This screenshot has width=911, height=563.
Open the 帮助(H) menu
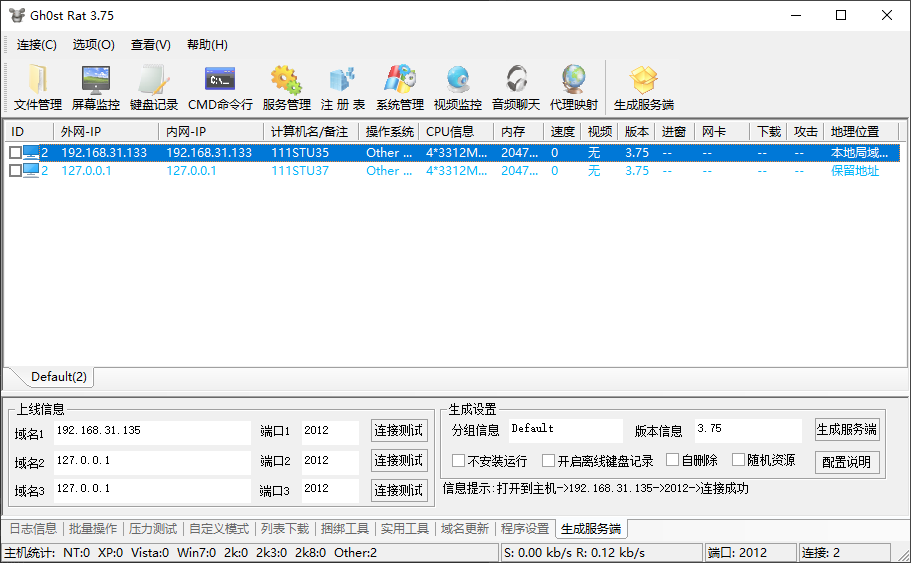(207, 45)
